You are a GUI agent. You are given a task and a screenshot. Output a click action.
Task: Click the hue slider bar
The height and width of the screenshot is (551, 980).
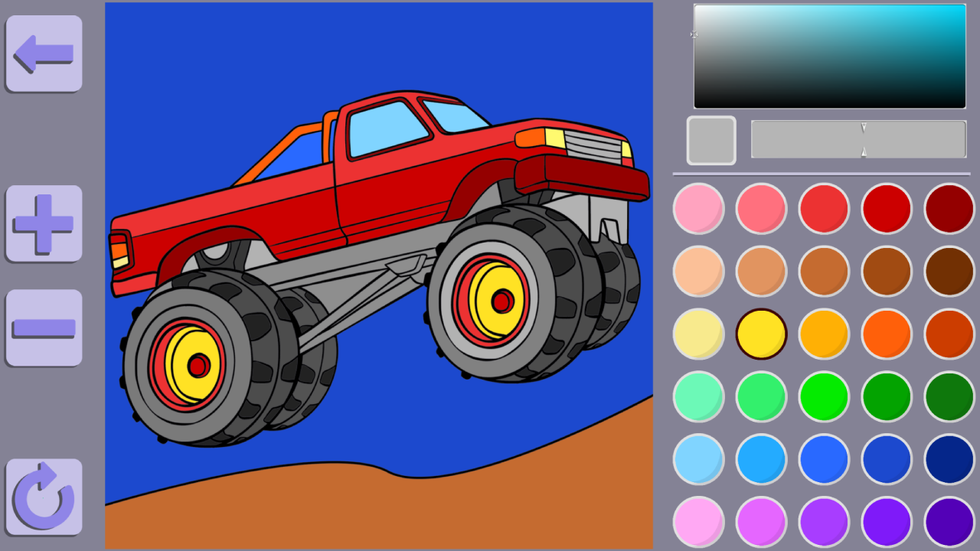pos(858,139)
